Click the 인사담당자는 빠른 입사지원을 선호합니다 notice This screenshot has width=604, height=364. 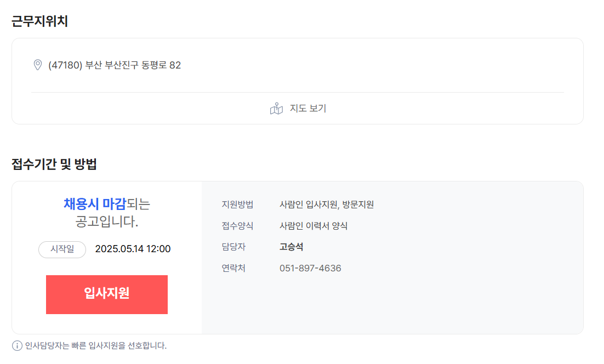(x=96, y=345)
